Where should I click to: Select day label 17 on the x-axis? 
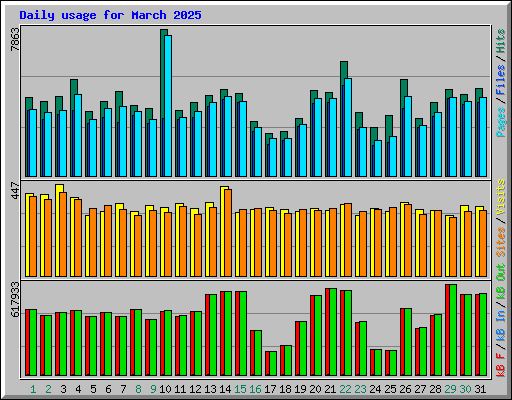point(270,389)
